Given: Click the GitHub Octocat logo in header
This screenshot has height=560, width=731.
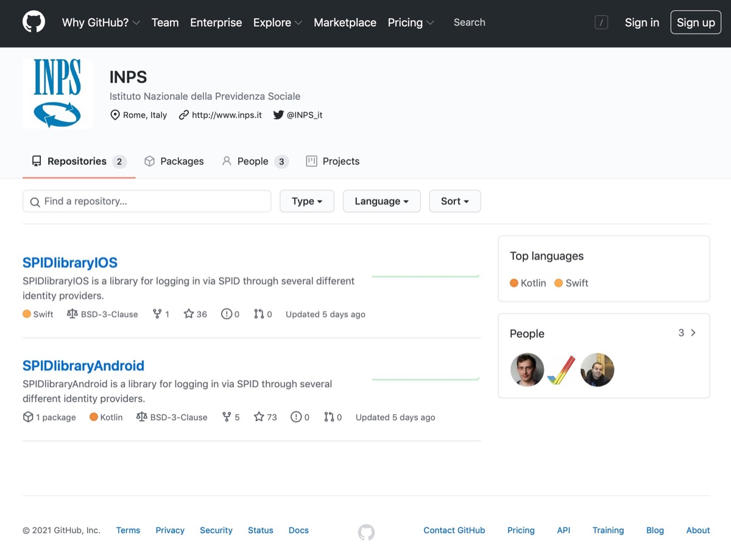Looking at the screenshot, I should 34,23.
